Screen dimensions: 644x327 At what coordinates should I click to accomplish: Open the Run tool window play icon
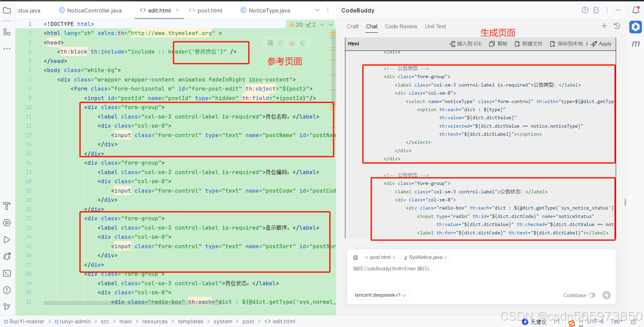(x=7, y=240)
